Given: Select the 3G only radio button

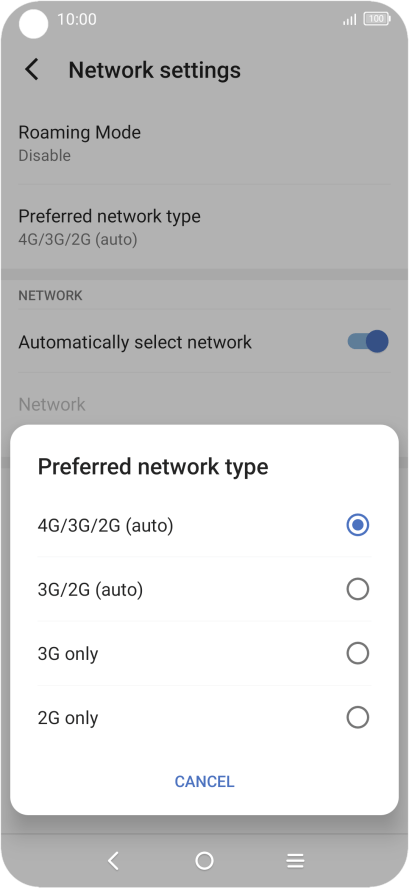Looking at the screenshot, I should point(357,654).
